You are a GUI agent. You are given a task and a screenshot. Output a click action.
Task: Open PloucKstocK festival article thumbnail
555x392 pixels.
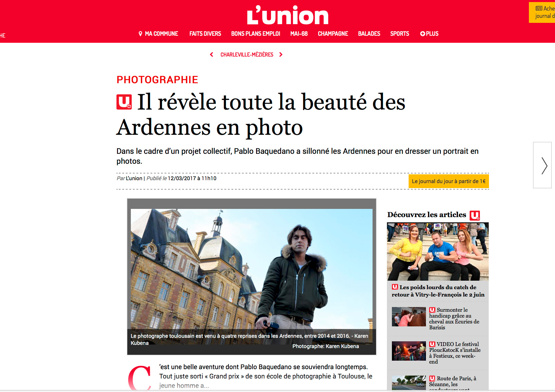409,351
